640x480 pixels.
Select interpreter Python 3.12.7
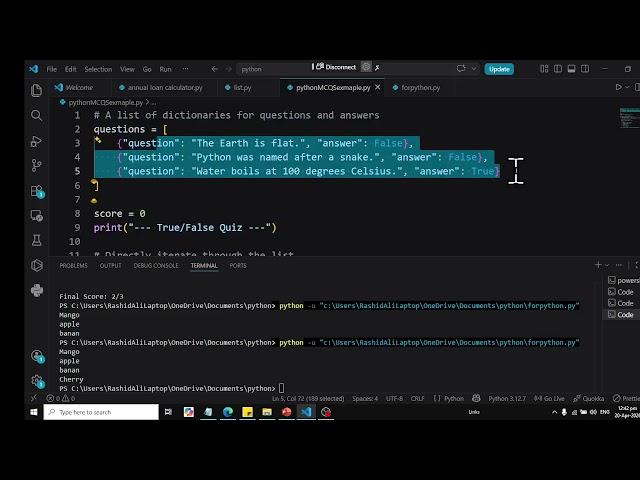tap(507, 398)
